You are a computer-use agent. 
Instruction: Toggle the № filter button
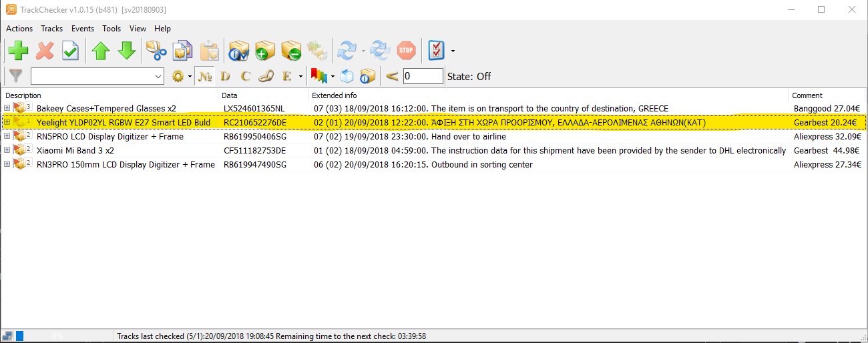click(206, 76)
